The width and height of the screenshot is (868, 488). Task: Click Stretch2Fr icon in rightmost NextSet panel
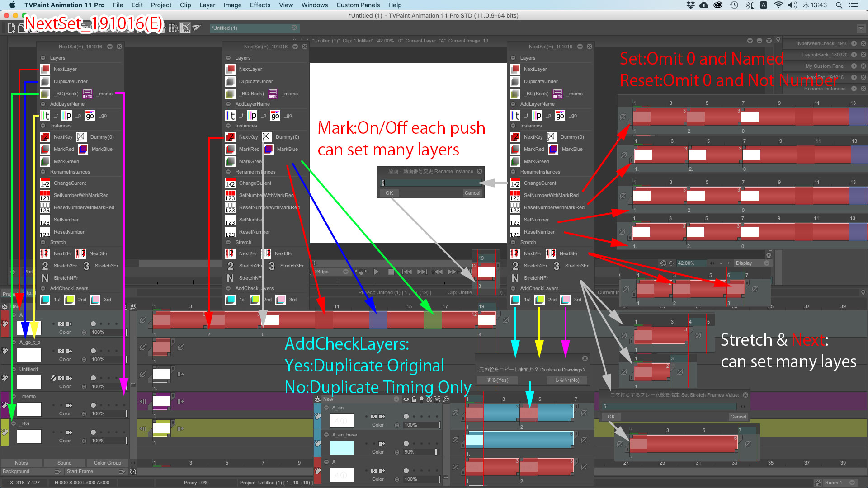[x=515, y=266]
